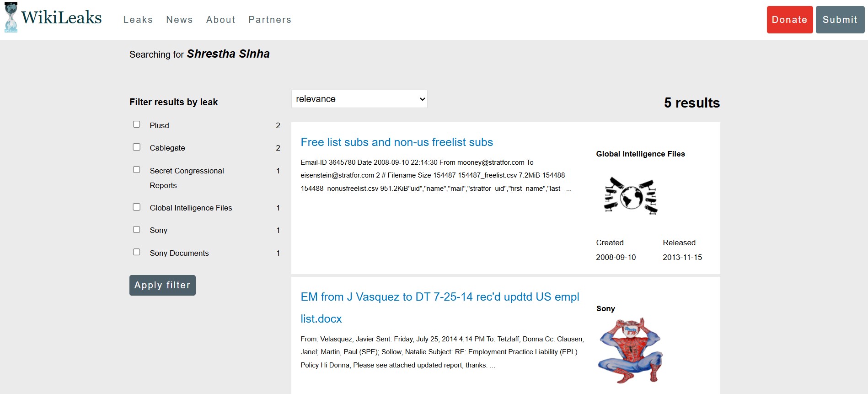Open the Leaks menu
This screenshot has width=868, height=394.
[x=138, y=20]
